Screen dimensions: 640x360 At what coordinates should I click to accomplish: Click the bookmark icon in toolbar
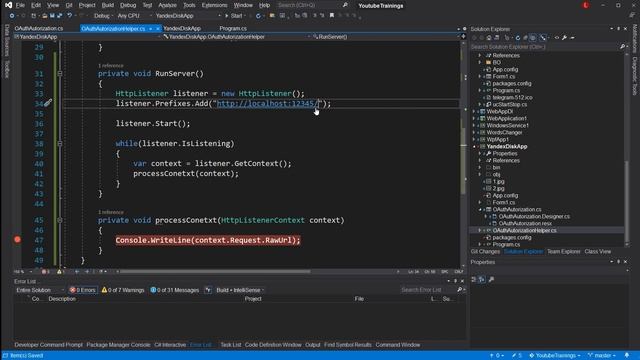coord(332,16)
